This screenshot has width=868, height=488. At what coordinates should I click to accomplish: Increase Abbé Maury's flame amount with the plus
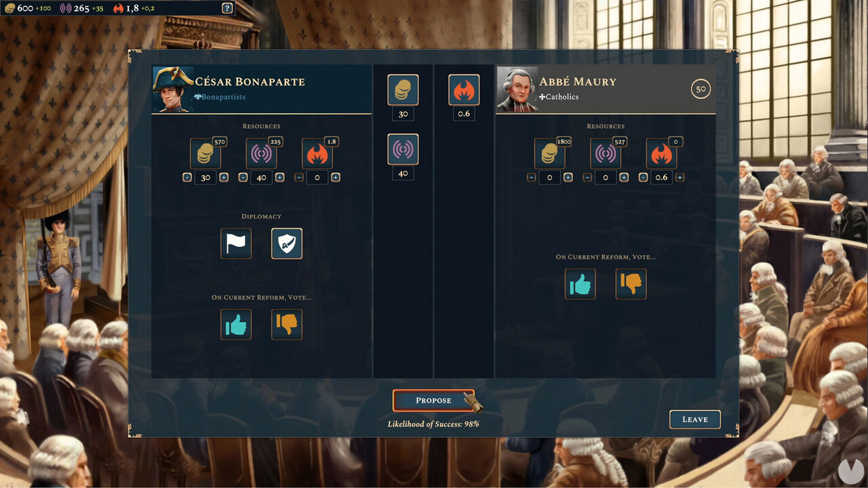[x=679, y=177]
